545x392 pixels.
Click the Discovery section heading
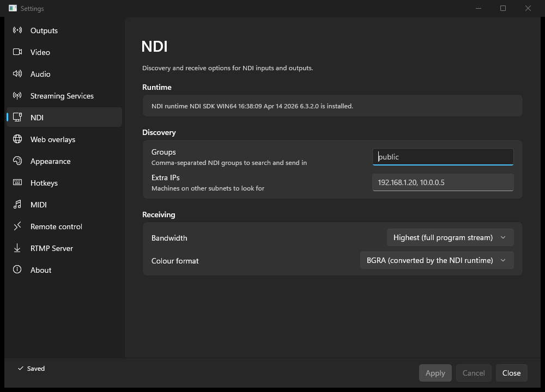(159, 133)
